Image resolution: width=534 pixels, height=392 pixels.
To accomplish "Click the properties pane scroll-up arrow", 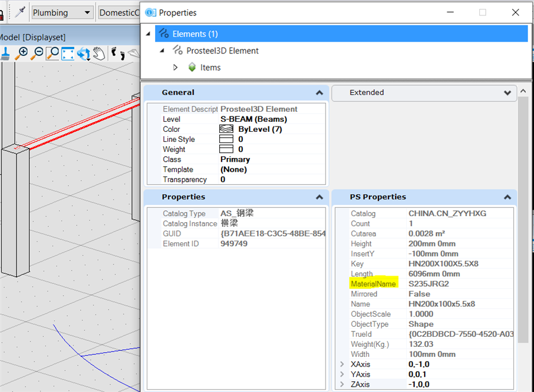I will pos(523,91).
